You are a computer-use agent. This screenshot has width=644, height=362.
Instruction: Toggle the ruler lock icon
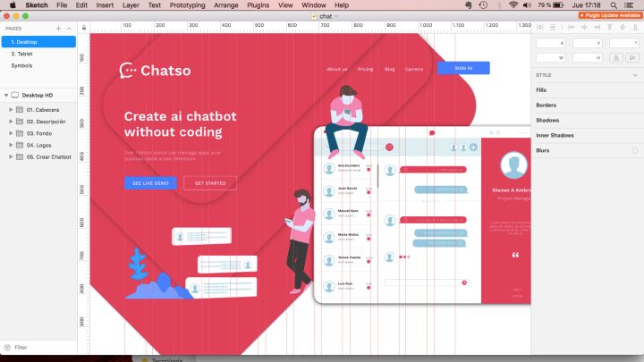click(84, 28)
